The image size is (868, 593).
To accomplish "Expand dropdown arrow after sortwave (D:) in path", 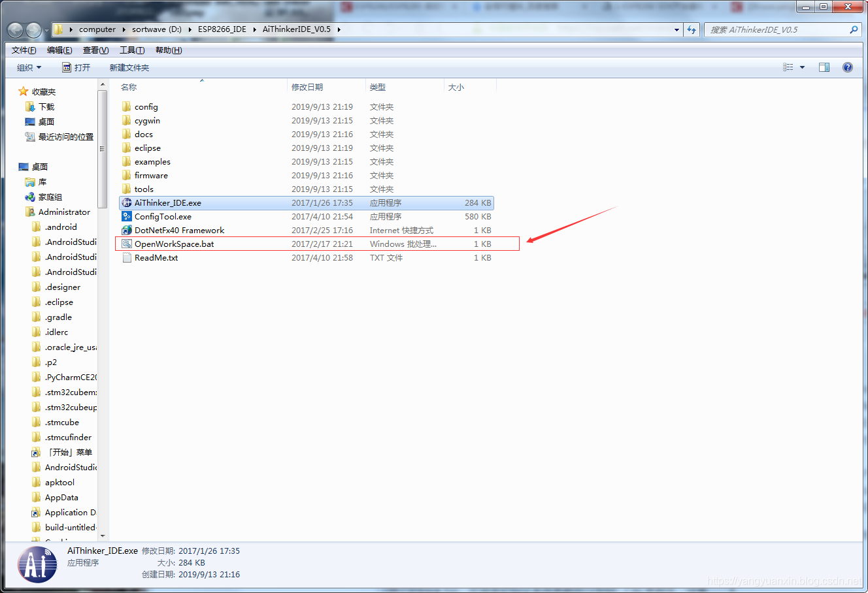I will click(x=190, y=29).
